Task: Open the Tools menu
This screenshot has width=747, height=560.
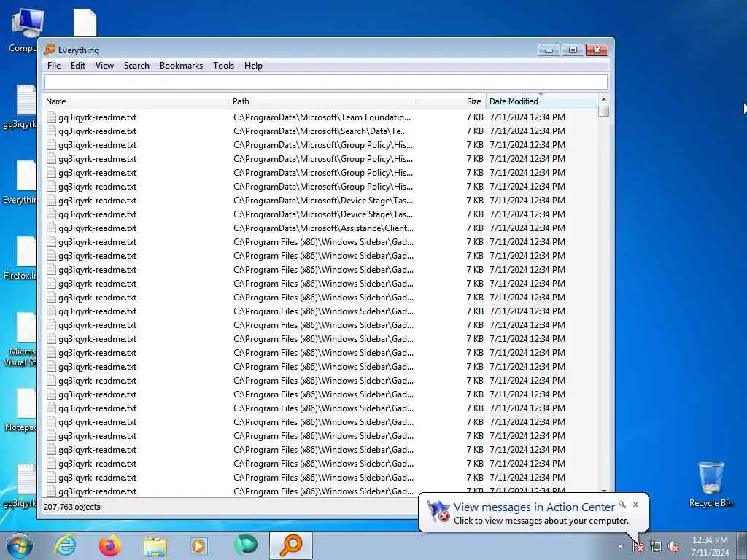Action: point(223,66)
